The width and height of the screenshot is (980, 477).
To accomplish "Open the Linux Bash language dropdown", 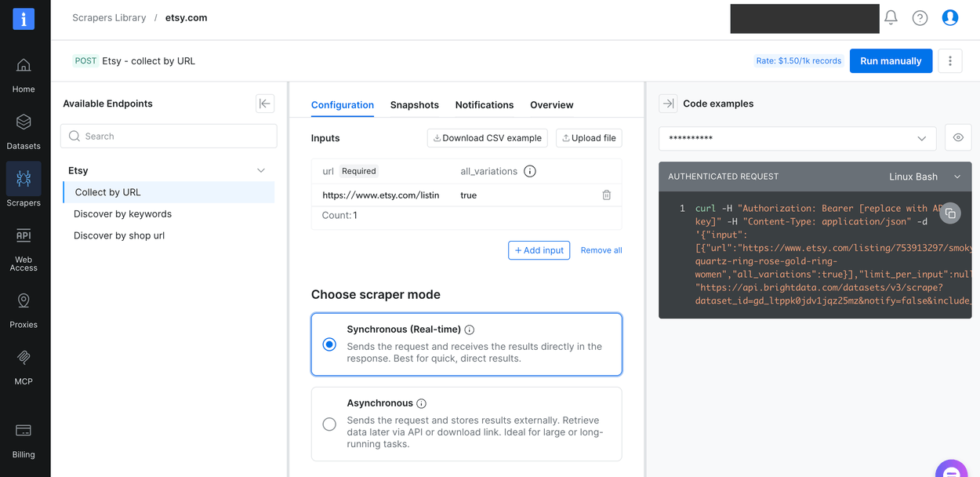I will [924, 177].
